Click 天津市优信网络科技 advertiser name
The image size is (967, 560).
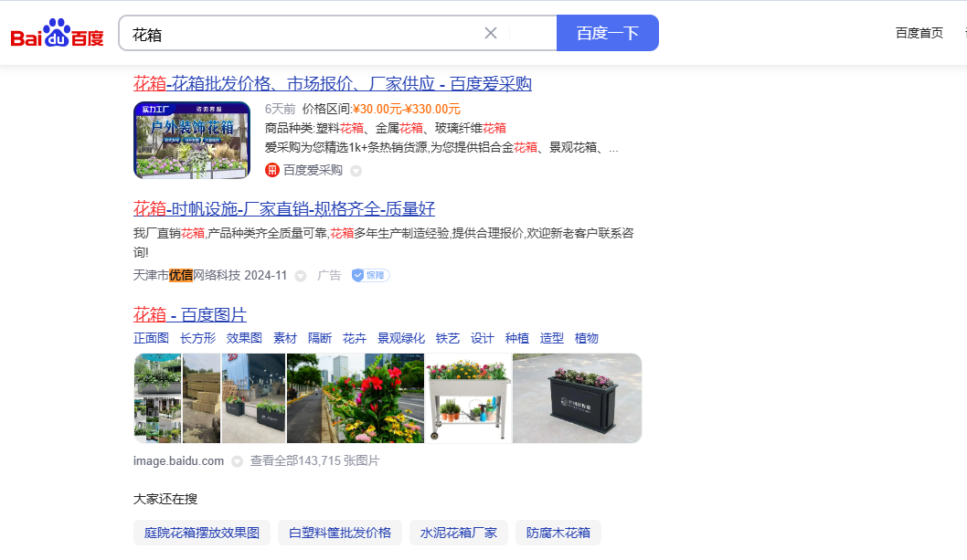click(x=186, y=275)
